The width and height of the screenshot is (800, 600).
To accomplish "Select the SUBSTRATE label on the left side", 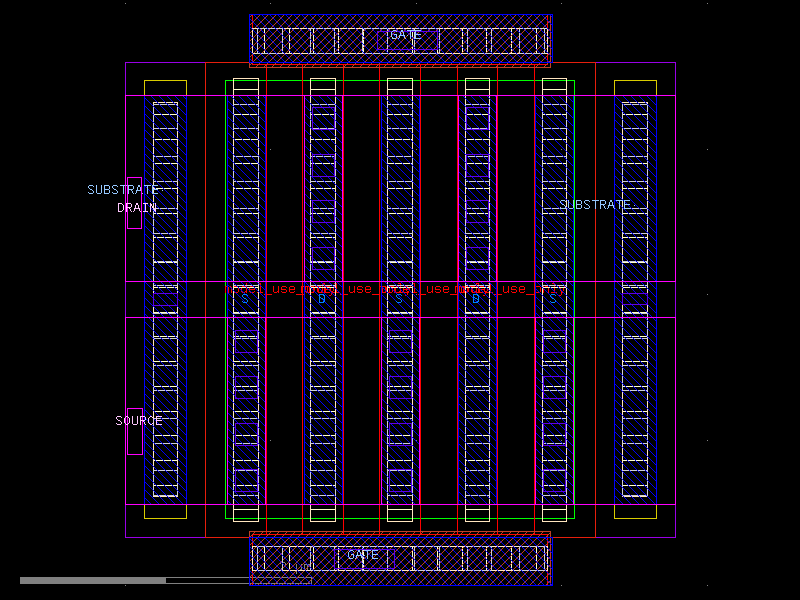I will (122, 188).
